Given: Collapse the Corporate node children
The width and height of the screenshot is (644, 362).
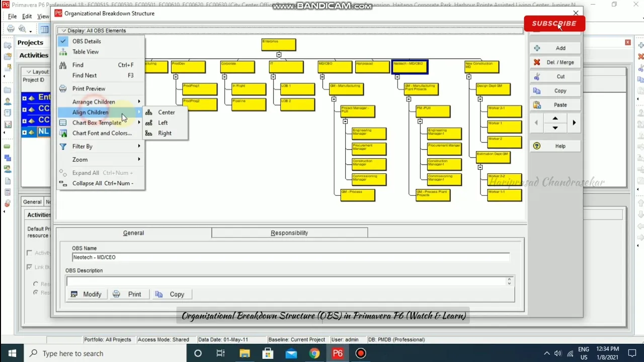Looking at the screenshot, I should (224, 77).
